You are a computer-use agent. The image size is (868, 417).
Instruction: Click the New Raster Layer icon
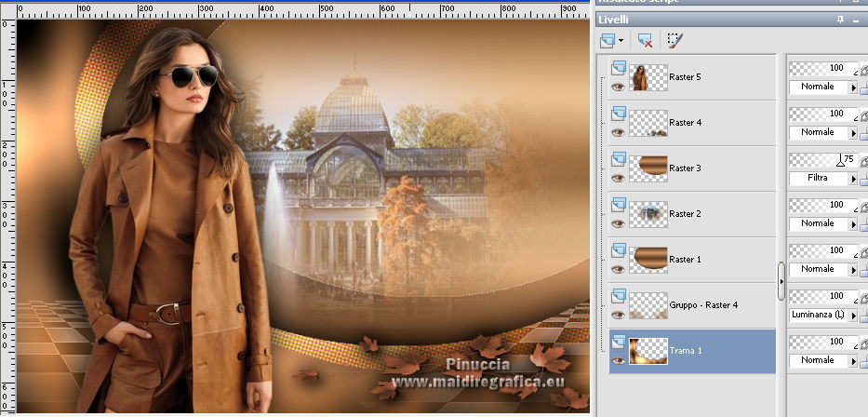tap(608, 40)
